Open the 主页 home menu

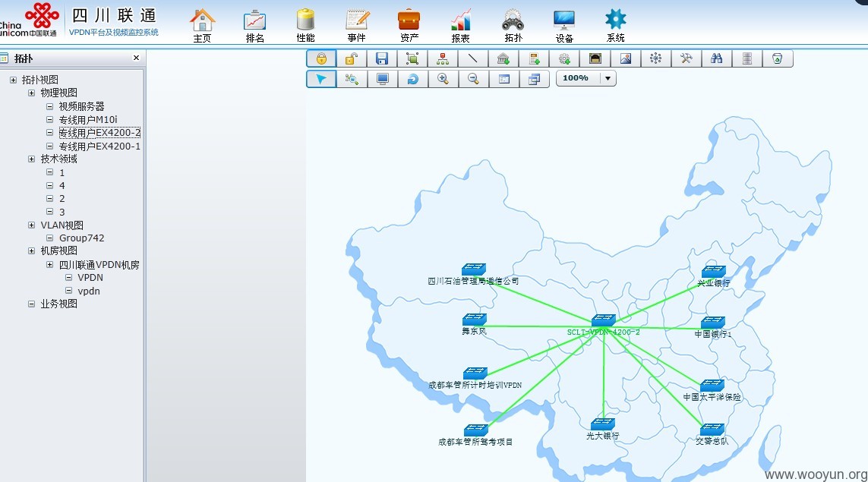(x=202, y=26)
